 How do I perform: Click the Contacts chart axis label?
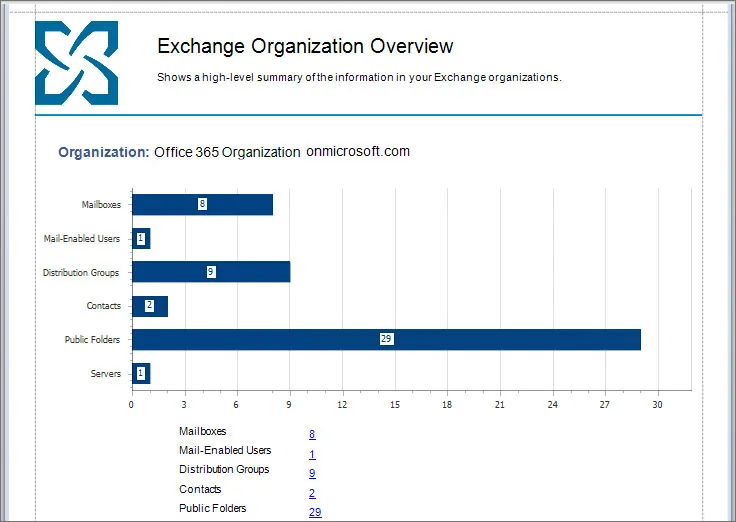point(103,306)
